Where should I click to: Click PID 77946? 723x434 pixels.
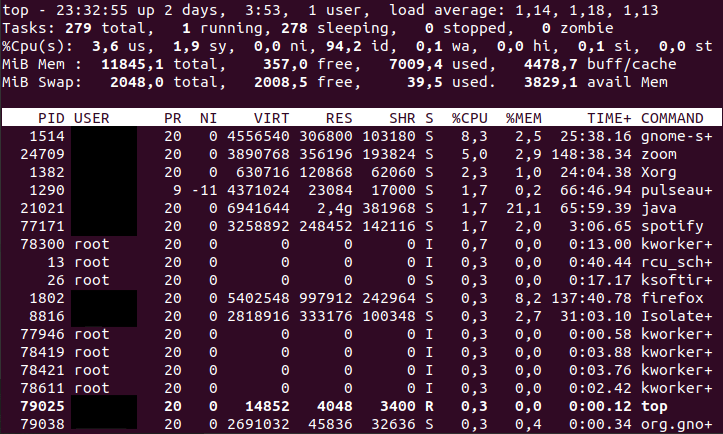point(42,334)
